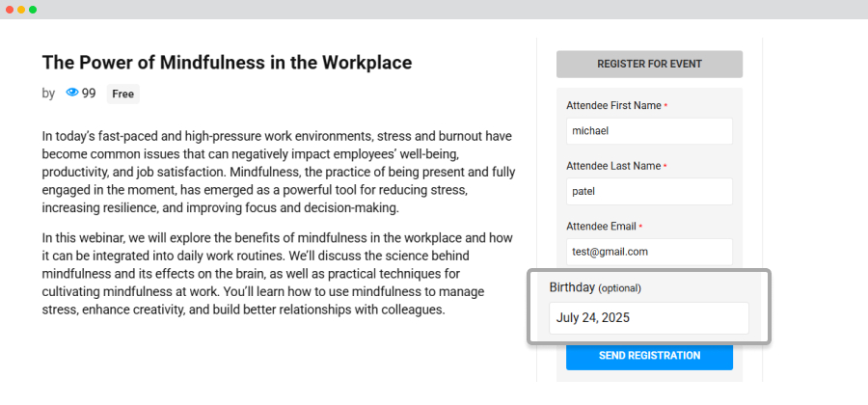Click the Attendee First Name label

coord(614,106)
